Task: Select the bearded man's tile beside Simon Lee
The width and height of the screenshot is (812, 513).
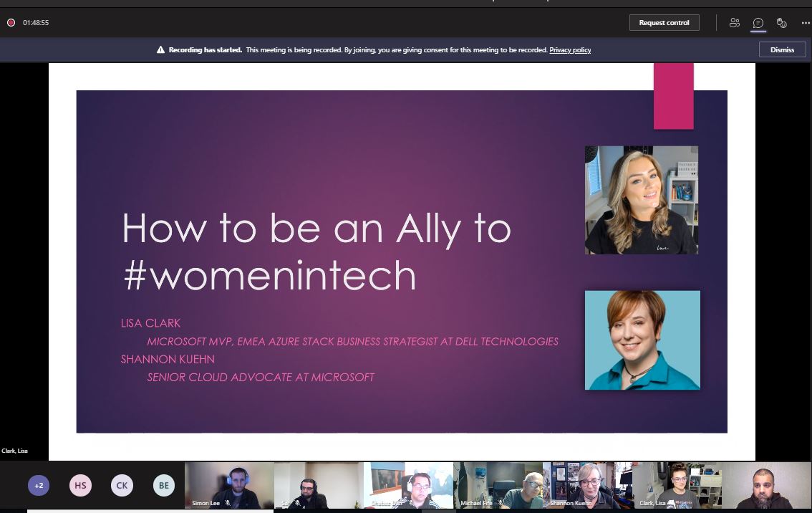Action: click(x=319, y=485)
